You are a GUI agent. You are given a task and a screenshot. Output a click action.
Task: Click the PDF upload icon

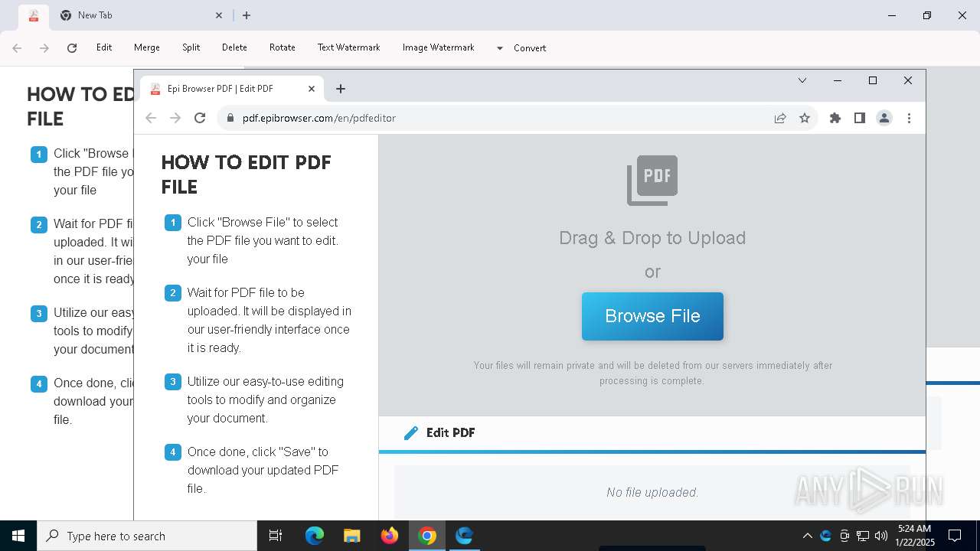click(x=652, y=181)
